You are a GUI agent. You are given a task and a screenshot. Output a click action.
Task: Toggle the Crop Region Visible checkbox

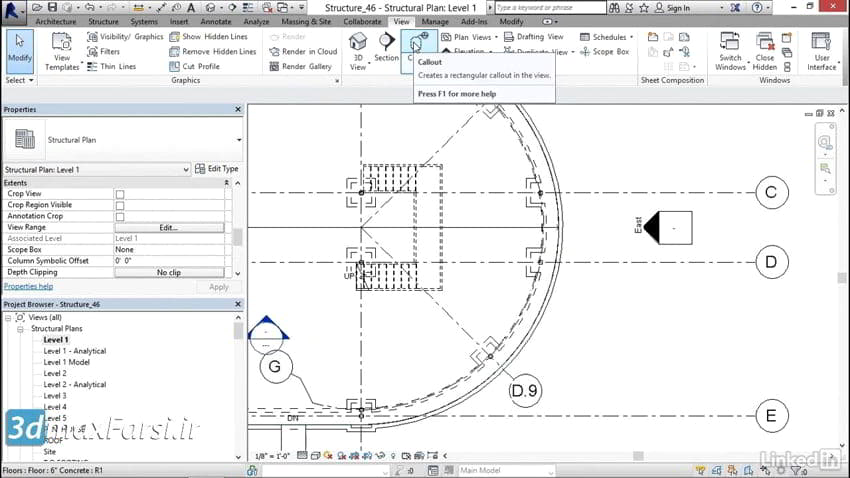pyautogui.click(x=120, y=205)
